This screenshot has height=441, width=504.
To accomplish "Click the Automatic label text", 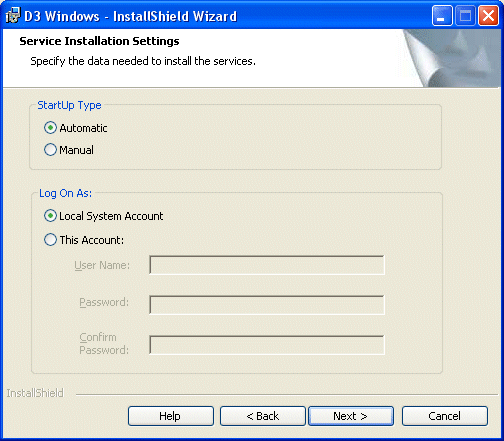I will pos(83,128).
